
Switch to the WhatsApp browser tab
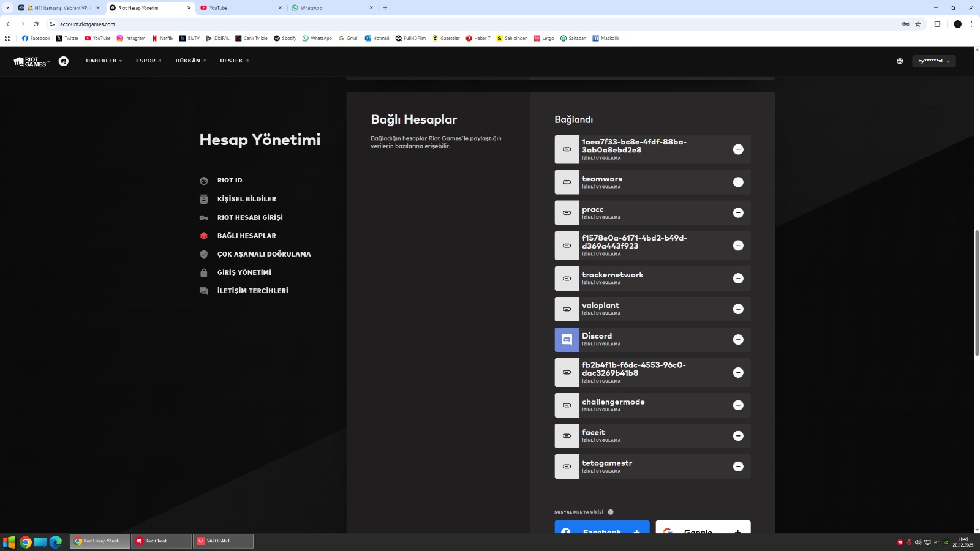coord(333,8)
